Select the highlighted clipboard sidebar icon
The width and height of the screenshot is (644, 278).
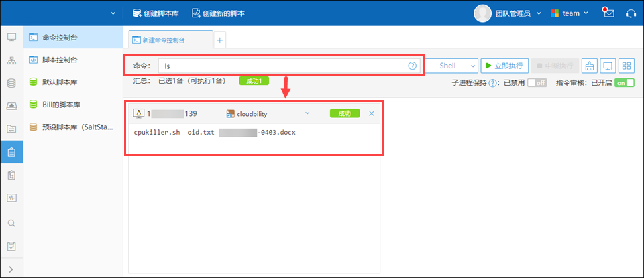pos(11,151)
